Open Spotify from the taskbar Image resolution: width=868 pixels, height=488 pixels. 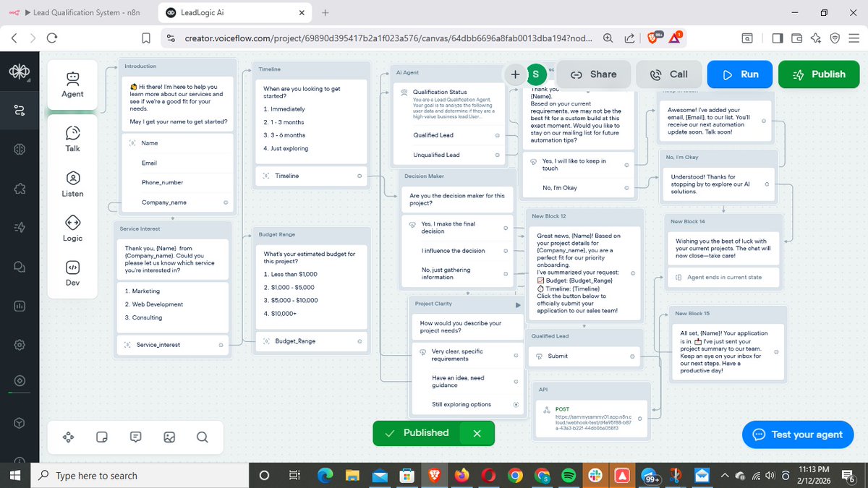569,476
